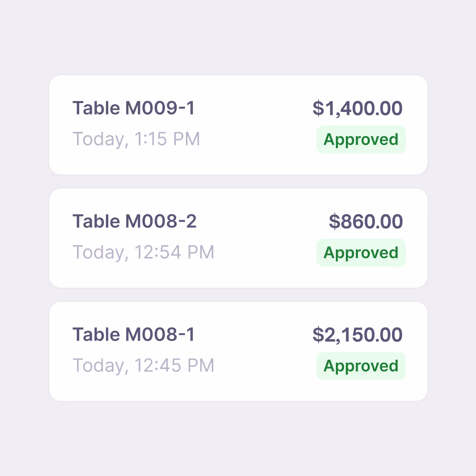Click the Approved badge for Table M009-1
The width and height of the screenshot is (476, 476).
[361, 140]
